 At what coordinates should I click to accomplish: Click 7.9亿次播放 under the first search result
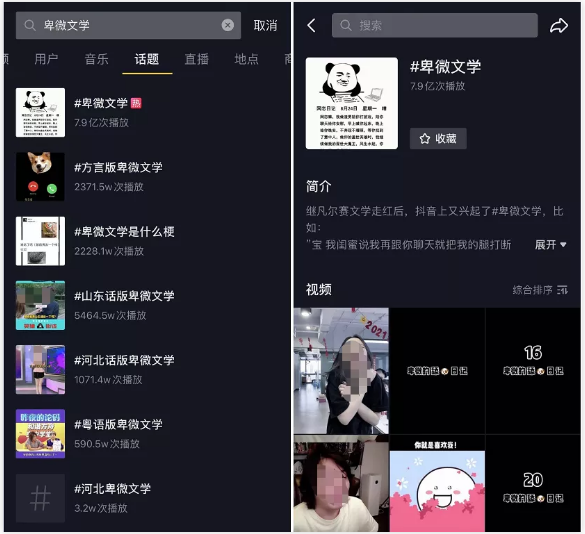pyautogui.click(x=101, y=122)
